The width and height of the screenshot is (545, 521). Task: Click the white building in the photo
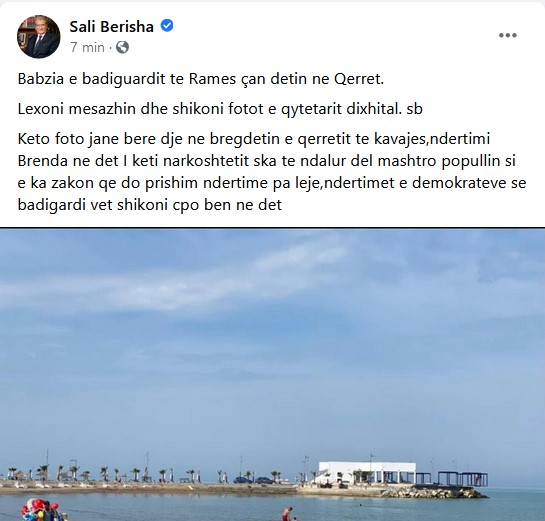367,473
